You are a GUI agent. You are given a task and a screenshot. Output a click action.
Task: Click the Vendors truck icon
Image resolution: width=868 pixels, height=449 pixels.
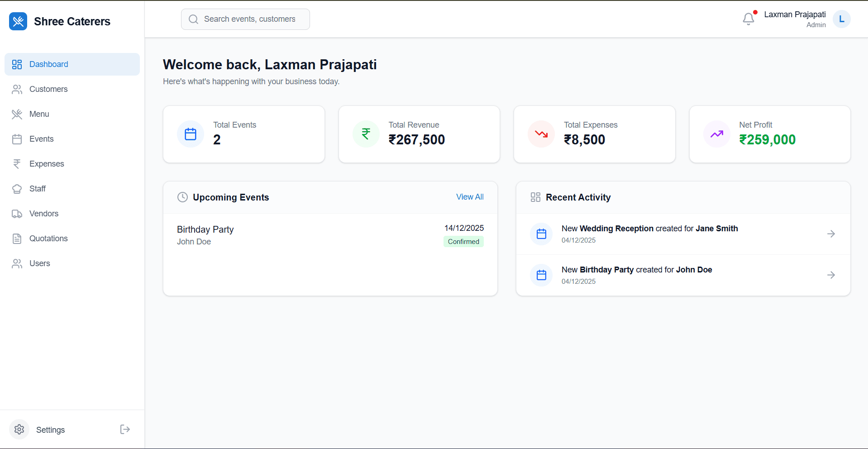[17, 214]
